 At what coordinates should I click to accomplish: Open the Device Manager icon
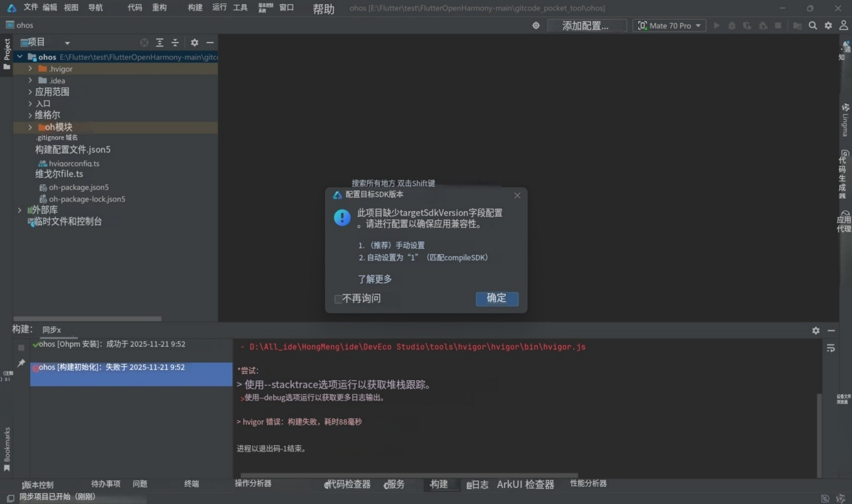[798, 25]
